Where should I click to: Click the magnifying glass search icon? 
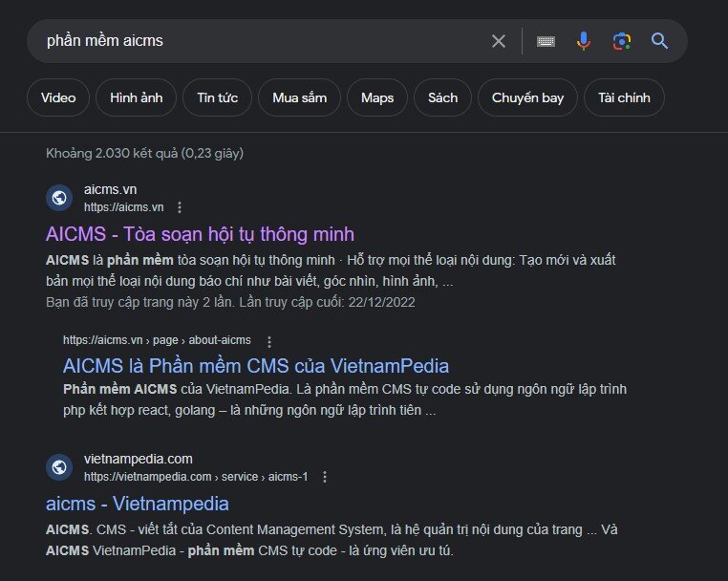[660, 41]
